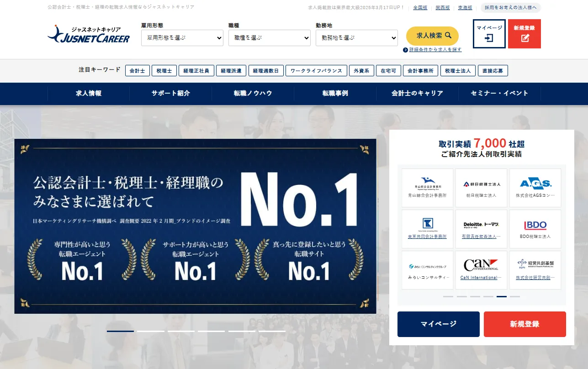Expand the 職種を選ぶ dropdown
The image size is (588, 369).
pos(270,38)
